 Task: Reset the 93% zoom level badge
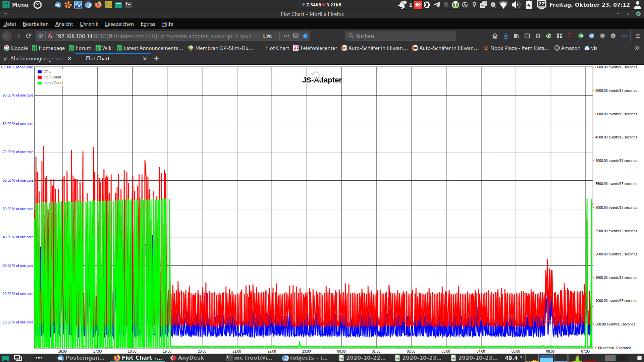[x=267, y=36]
